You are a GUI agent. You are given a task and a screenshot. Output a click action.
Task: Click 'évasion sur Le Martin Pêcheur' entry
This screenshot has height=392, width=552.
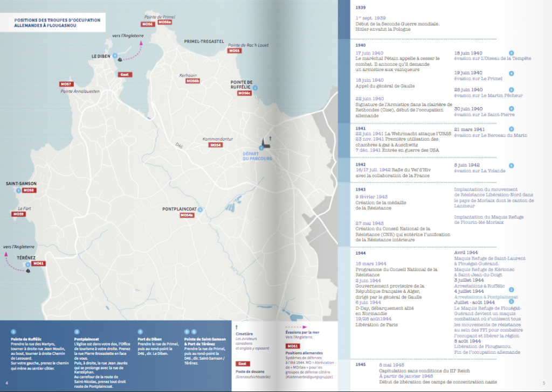(x=488, y=95)
